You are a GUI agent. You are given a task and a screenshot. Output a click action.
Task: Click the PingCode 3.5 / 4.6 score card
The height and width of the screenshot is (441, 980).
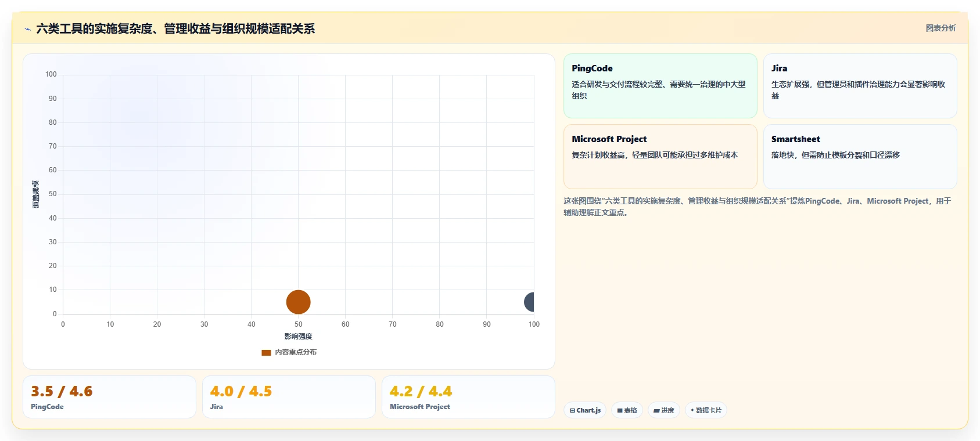click(109, 397)
